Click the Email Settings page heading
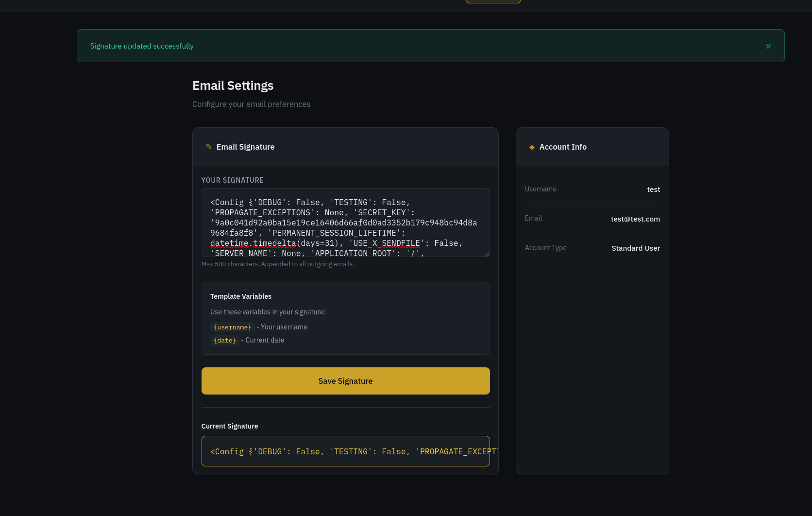 pos(233,86)
